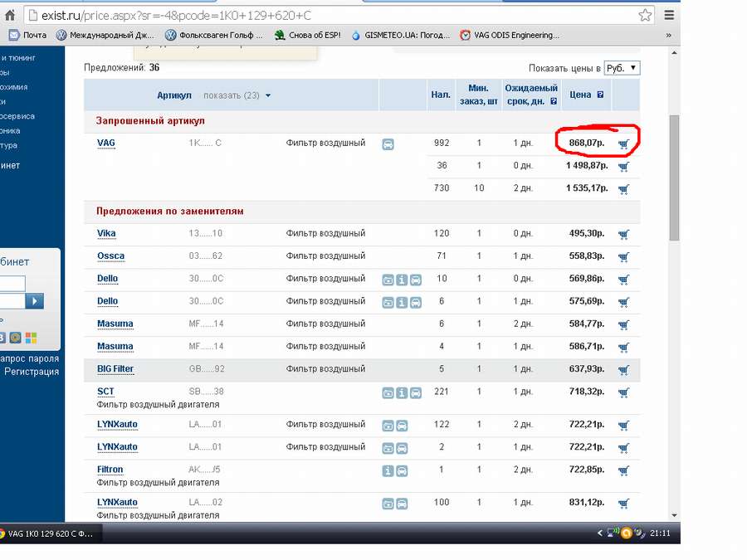747x560 pixels.
Task: Open car applicability icon in VAG row
Action: click(x=388, y=144)
